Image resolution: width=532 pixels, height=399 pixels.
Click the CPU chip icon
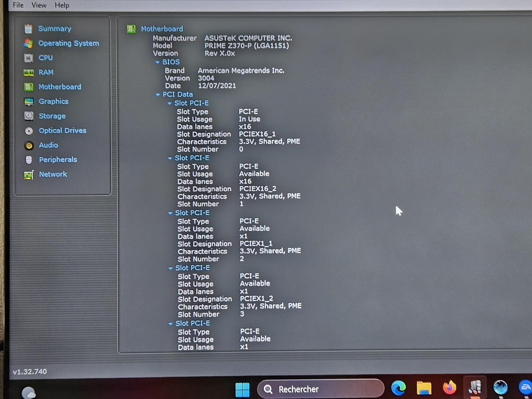(28, 58)
